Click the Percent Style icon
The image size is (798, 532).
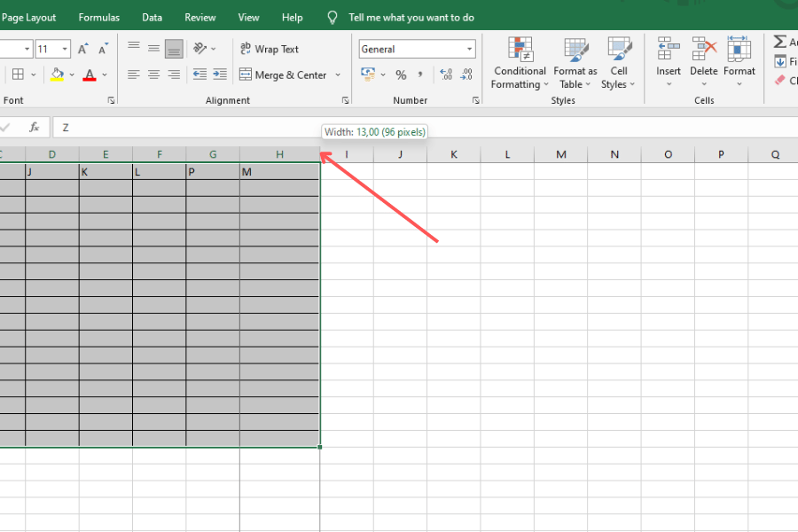pyautogui.click(x=401, y=74)
